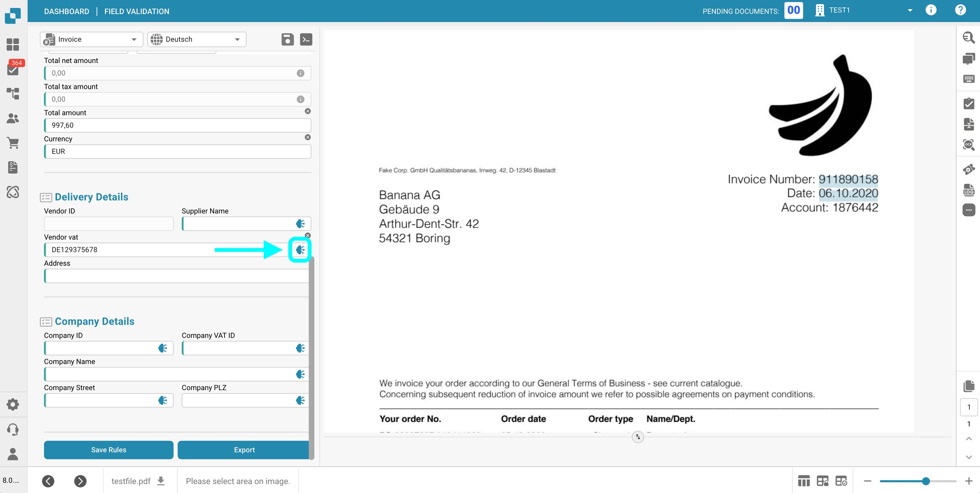980x493 pixels.
Task: Download testfile.pdf with download icon
Action: pyautogui.click(x=161, y=481)
